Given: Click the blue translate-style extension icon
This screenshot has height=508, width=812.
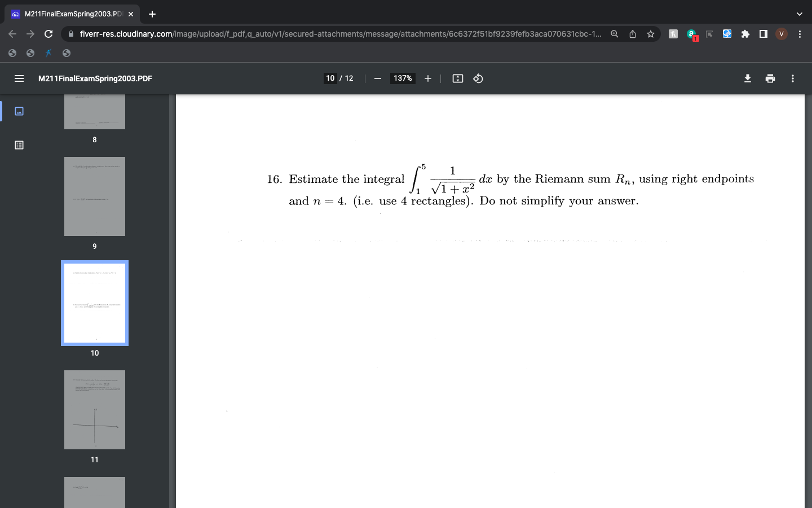Looking at the screenshot, I should 727,34.
